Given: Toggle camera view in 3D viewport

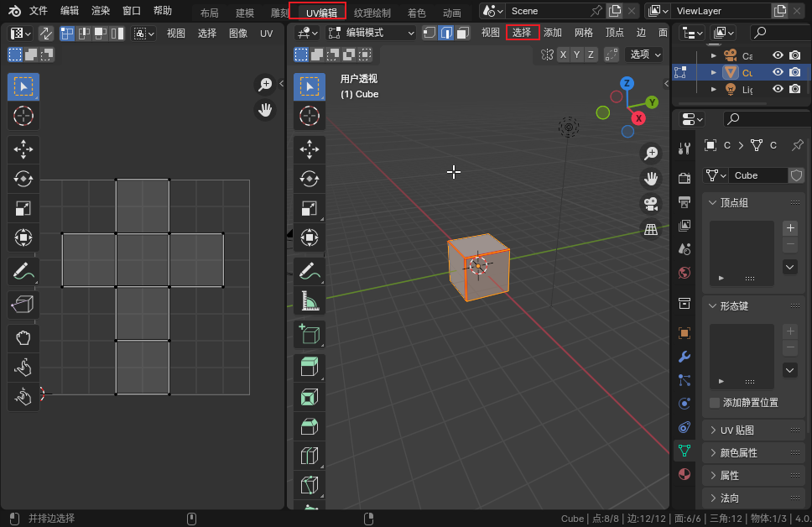Looking at the screenshot, I should (x=650, y=204).
